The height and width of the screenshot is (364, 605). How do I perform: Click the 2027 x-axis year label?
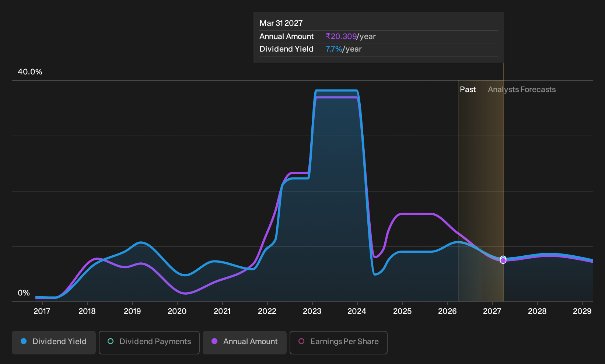(x=492, y=311)
